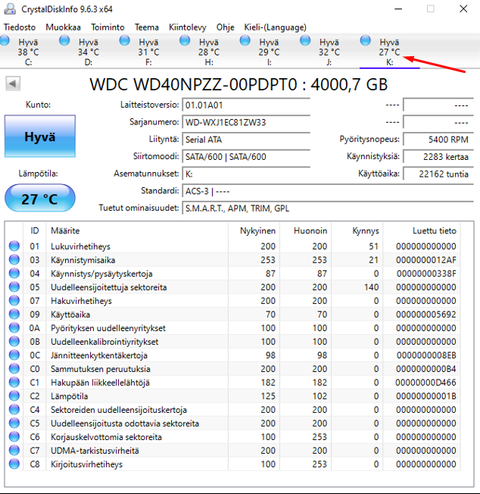Open the Tiedosto menu
The image size is (480, 494).
20,27
